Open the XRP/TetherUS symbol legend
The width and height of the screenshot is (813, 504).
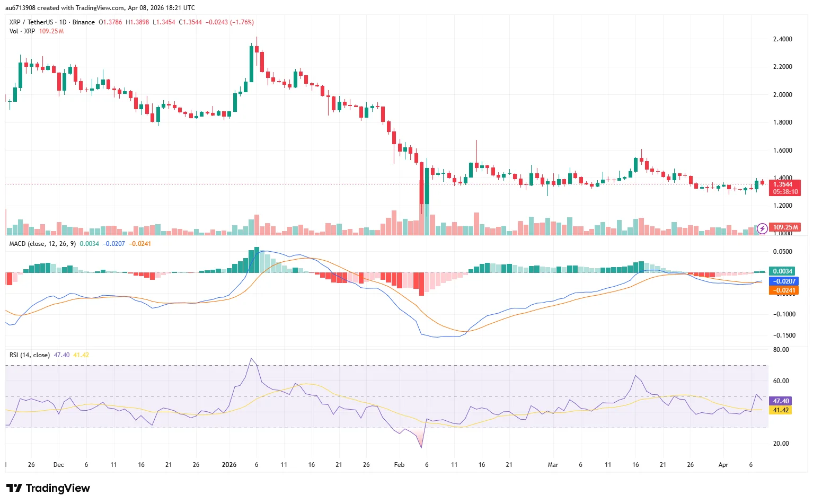[x=32, y=22]
